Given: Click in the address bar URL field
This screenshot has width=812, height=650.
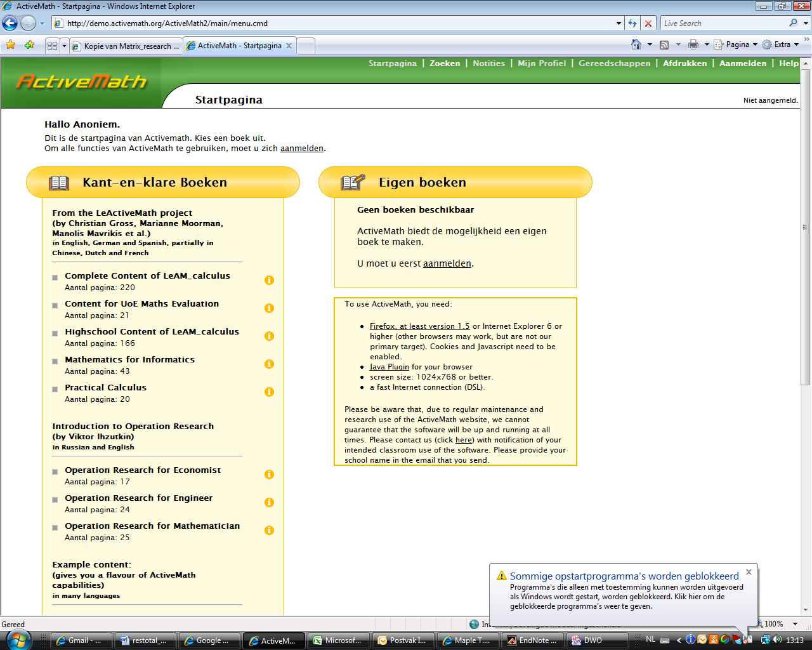Looking at the screenshot, I should (x=336, y=23).
